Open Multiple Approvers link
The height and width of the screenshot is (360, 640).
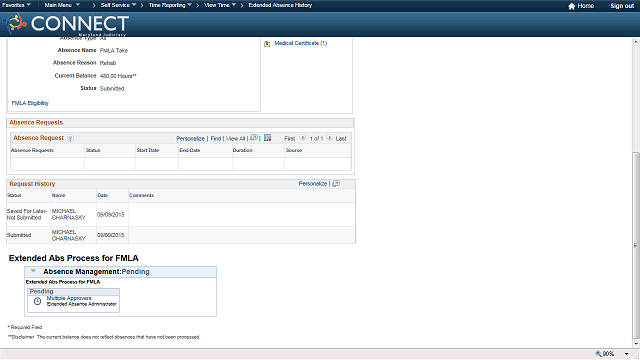[x=69, y=298]
